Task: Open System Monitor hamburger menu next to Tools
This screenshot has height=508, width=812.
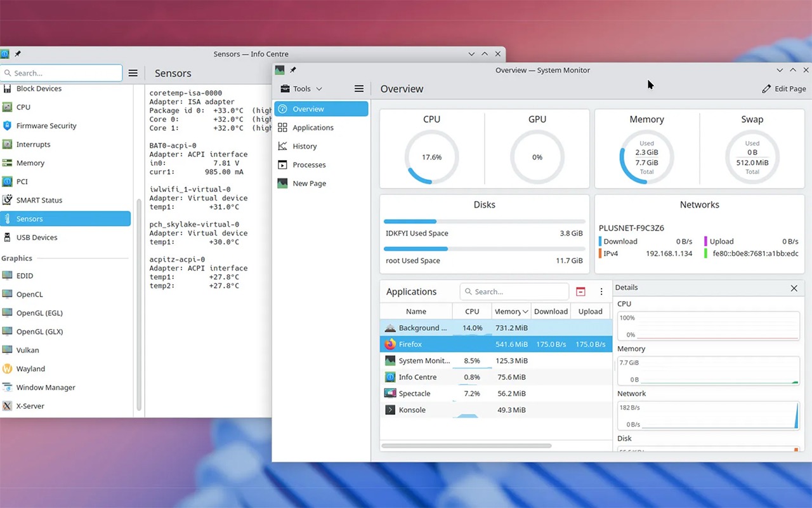Action: click(x=359, y=89)
